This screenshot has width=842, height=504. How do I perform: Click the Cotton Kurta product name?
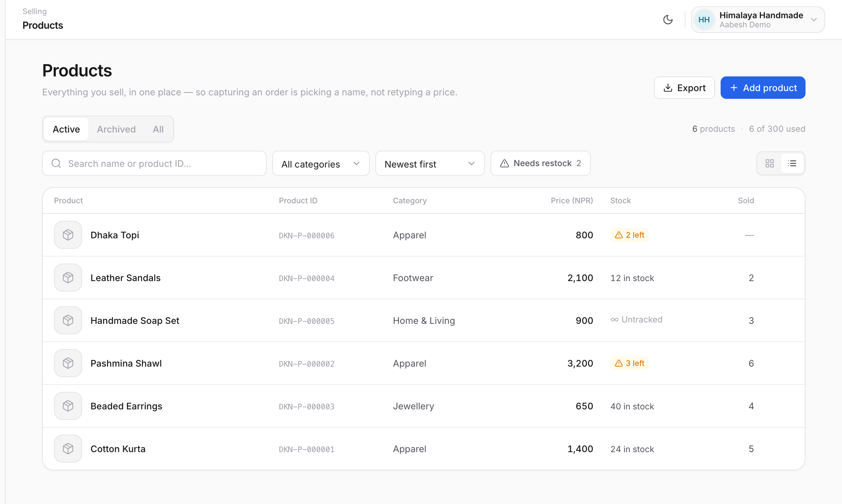tap(118, 449)
